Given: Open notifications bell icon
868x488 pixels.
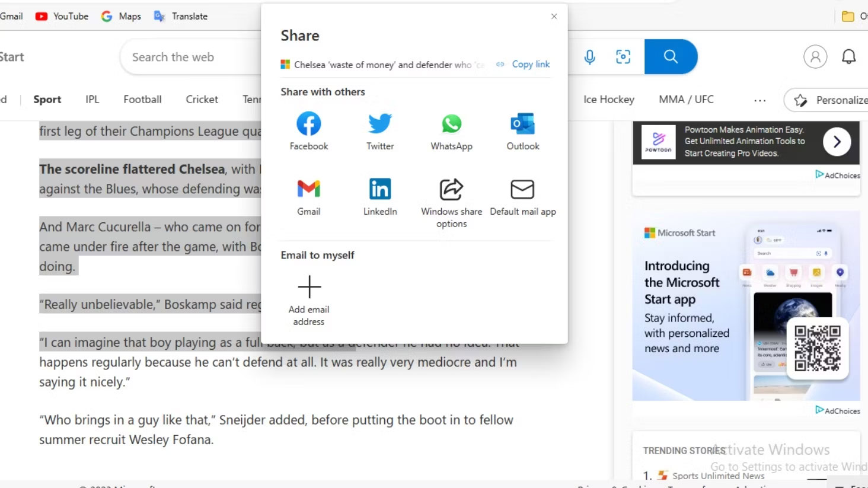Looking at the screenshot, I should (x=849, y=57).
